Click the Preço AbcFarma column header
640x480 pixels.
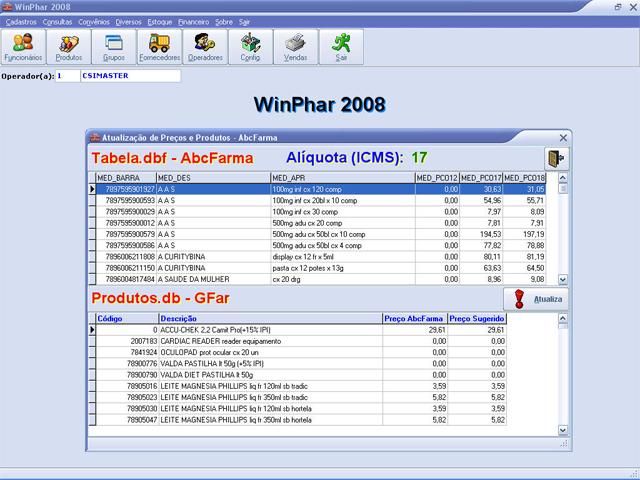pos(415,319)
